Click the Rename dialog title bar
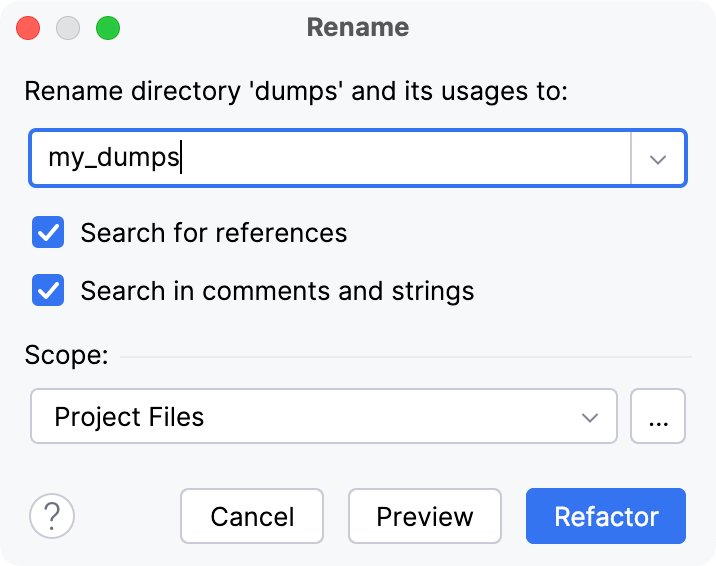 pyautogui.click(x=358, y=27)
